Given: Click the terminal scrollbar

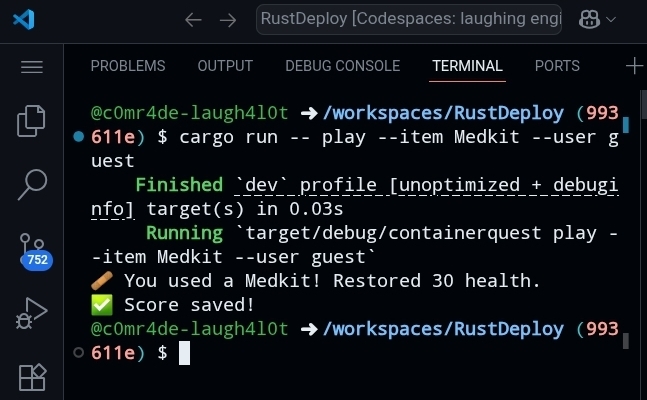Looking at the screenshot, I should tap(644, 103).
